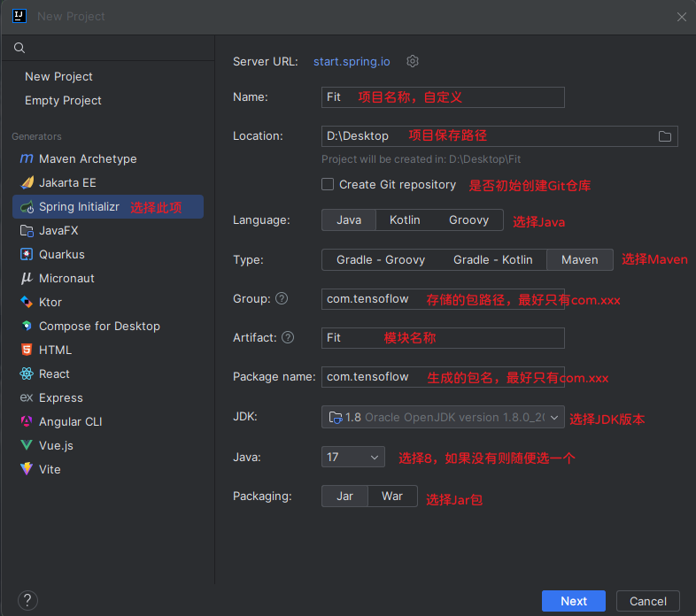This screenshot has height=616, width=696.
Task: Open the Java version 17 dropdown
Action: coord(353,457)
